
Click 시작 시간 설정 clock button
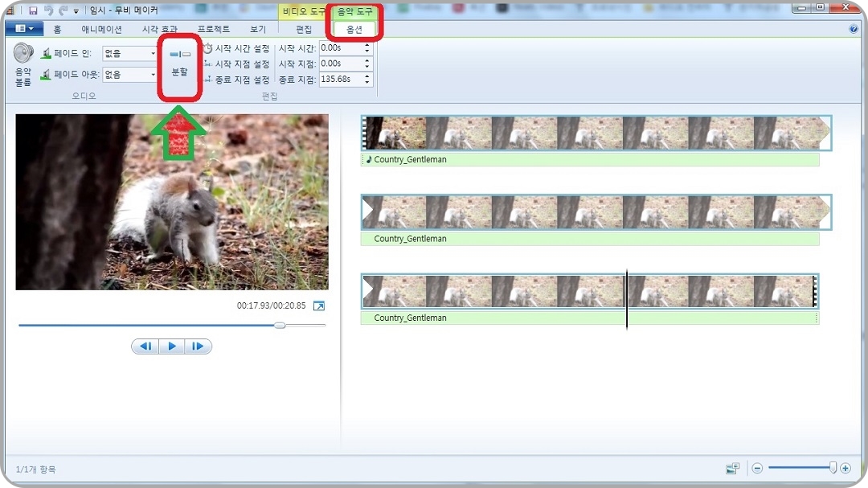point(236,49)
